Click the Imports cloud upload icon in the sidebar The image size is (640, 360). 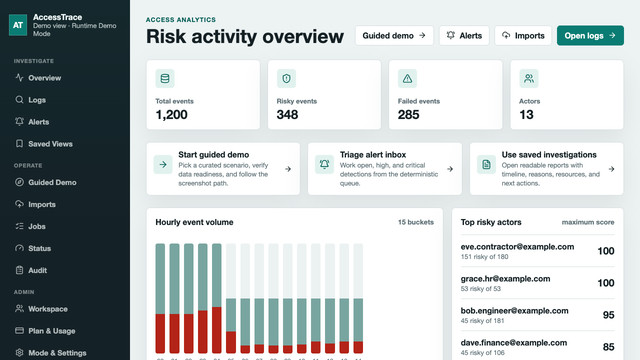19,204
